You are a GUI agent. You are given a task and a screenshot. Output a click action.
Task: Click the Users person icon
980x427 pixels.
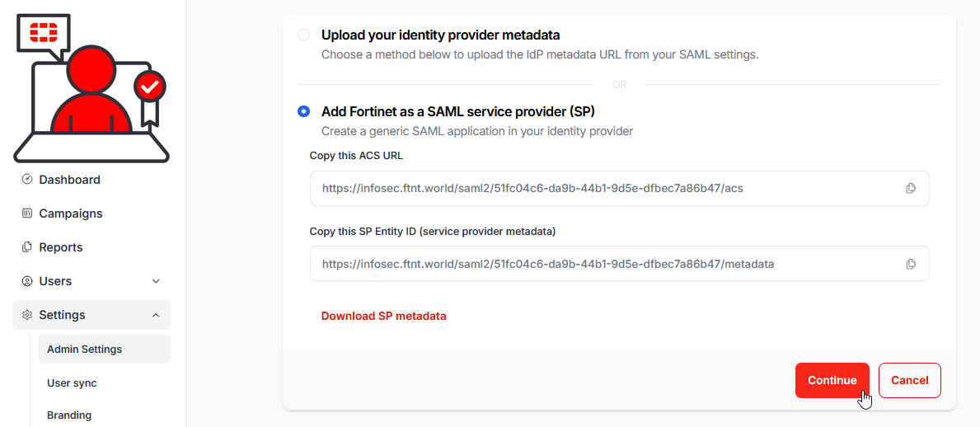coord(27,281)
